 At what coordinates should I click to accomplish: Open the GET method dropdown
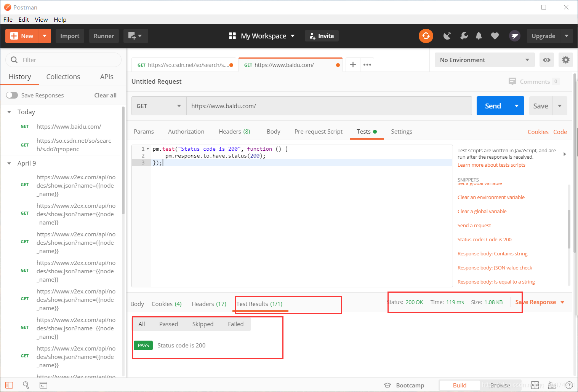pyautogui.click(x=159, y=106)
